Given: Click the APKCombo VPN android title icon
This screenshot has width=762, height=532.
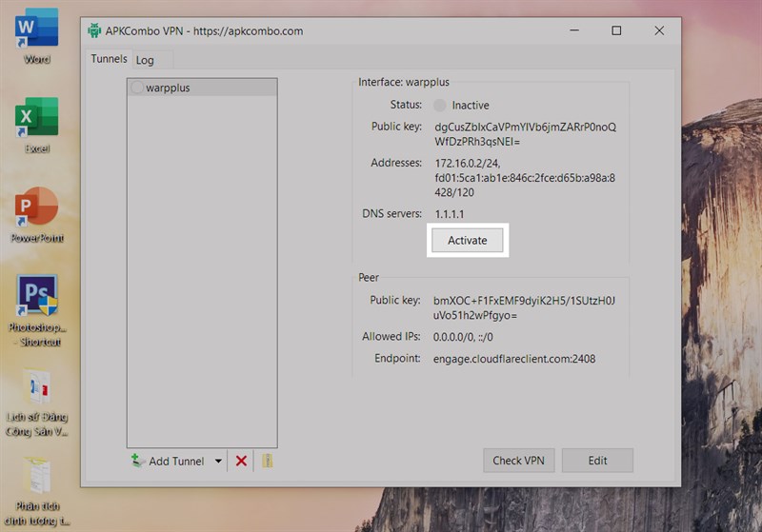Looking at the screenshot, I should pos(93,30).
